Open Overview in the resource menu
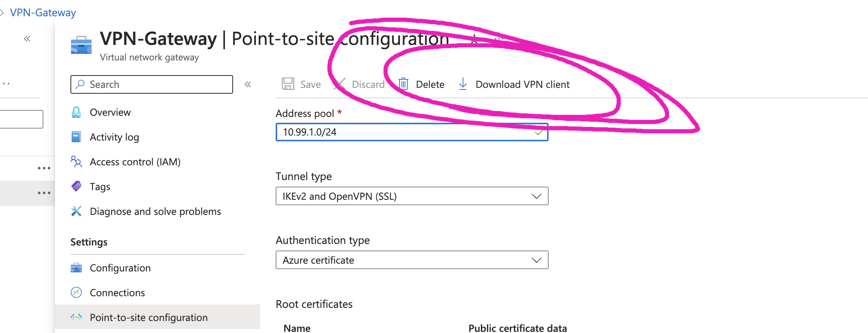The height and width of the screenshot is (333, 868). click(157, 112)
